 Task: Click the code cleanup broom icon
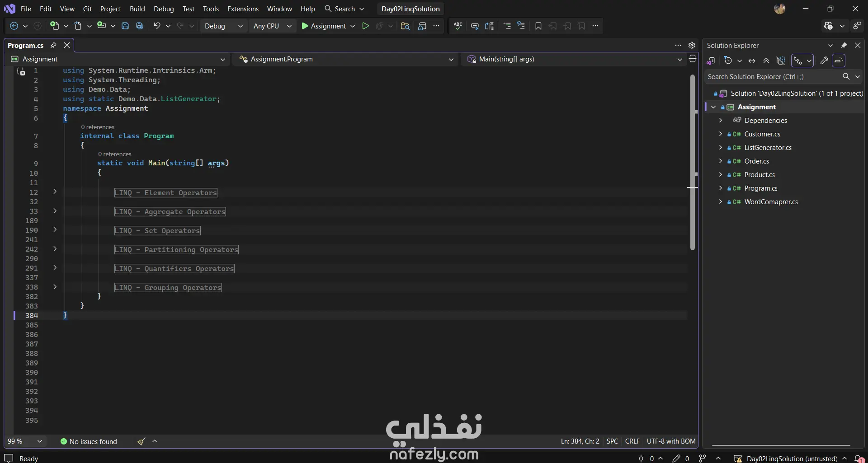(x=142, y=441)
